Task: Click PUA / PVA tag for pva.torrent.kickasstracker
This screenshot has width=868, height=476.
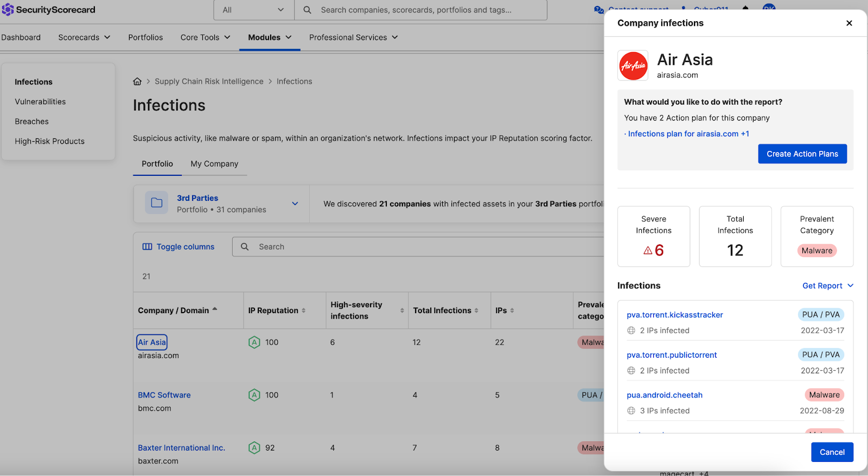Action: (821, 315)
